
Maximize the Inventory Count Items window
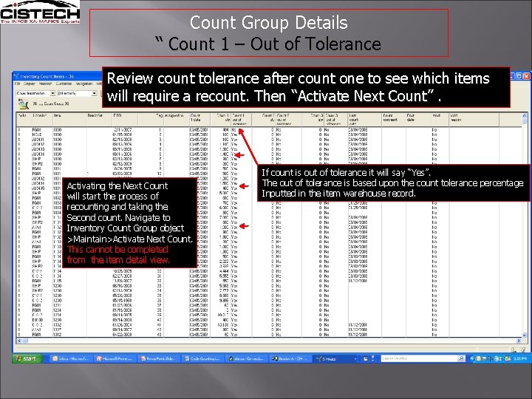[x=519, y=76]
